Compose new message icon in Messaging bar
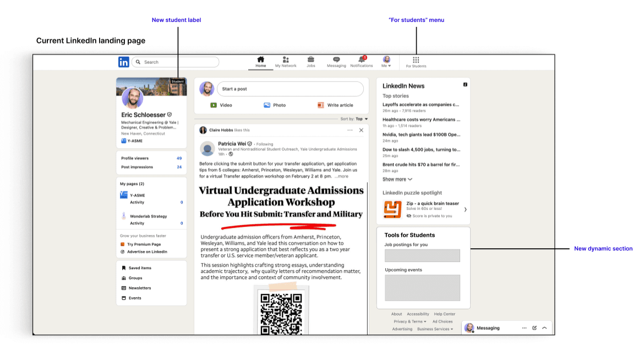644x360 pixels. [x=534, y=328]
